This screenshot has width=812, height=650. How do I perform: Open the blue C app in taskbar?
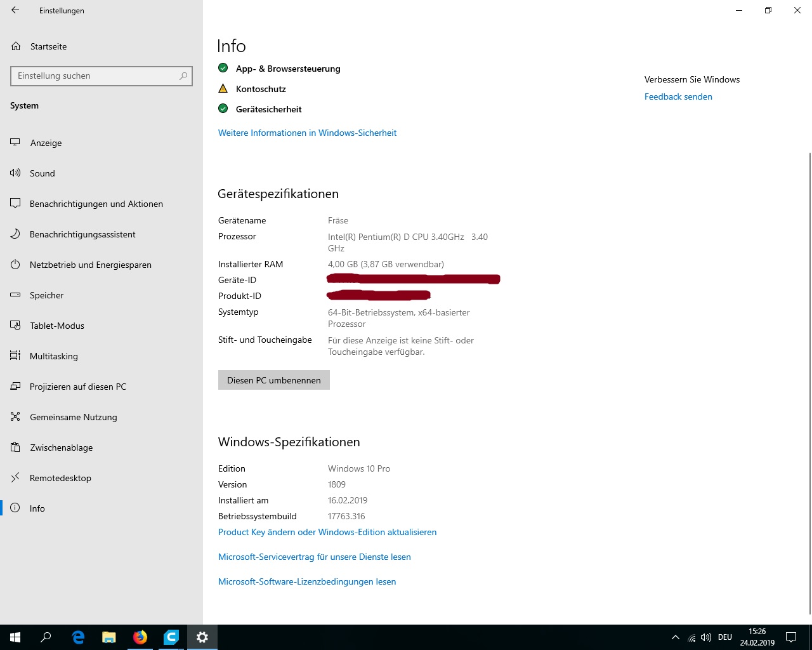pyautogui.click(x=171, y=637)
